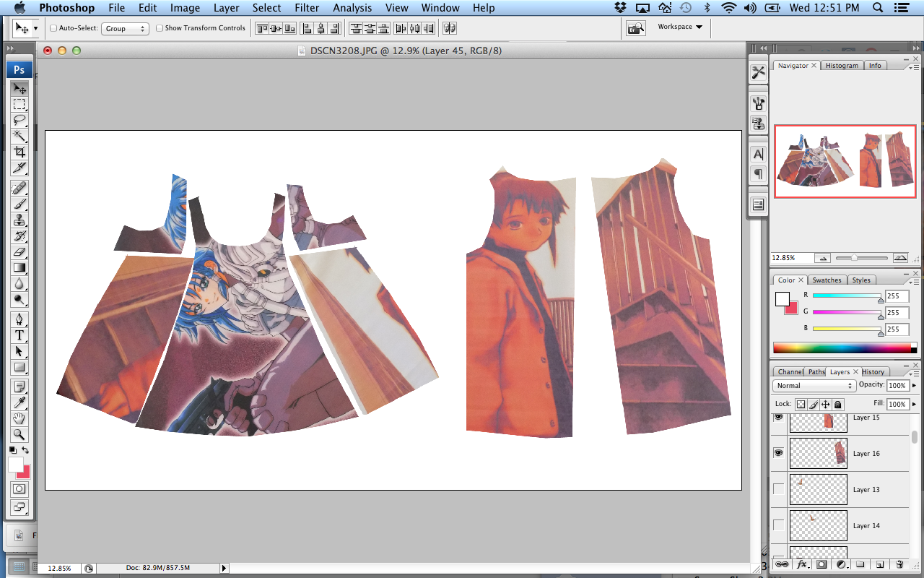924x578 pixels.
Task: Select the Eyedropper tool
Action: [19, 402]
